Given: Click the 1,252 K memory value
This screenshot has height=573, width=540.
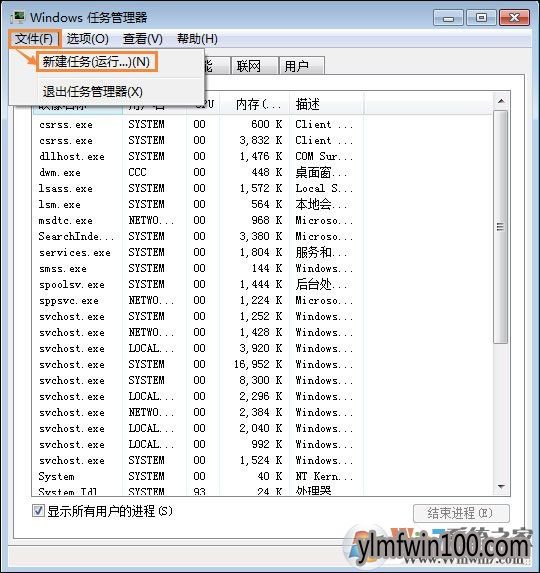Looking at the screenshot, I should coord(261,316).
